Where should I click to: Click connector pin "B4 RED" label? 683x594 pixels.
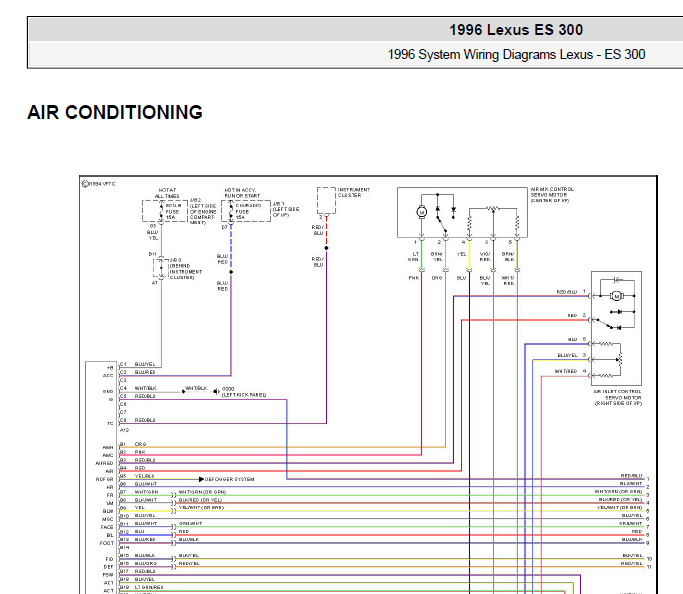(133, 468)
